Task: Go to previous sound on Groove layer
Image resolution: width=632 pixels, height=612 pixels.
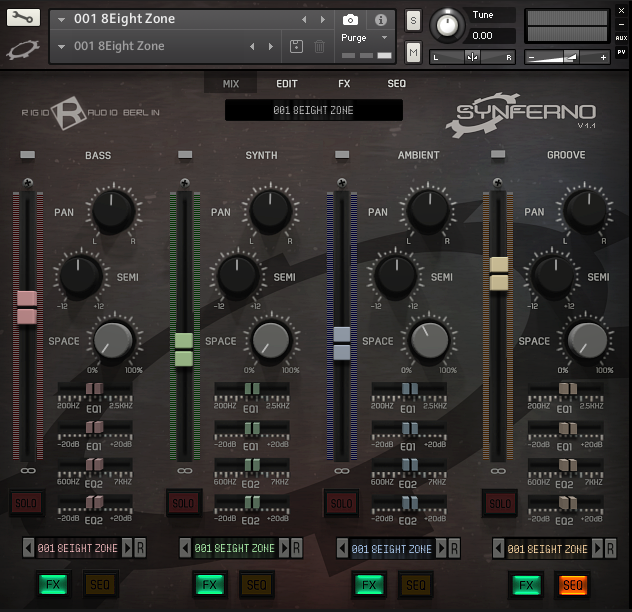Action: 497,548
